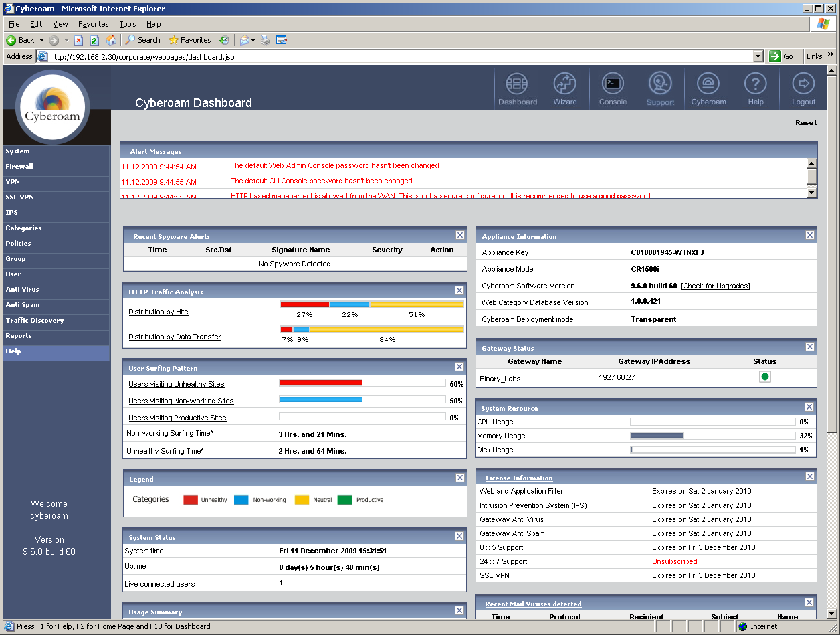Viewport: 840px width, 635px height.
Task: Stop page loading in IE toolbar
Action: click(x=78, y=40)
